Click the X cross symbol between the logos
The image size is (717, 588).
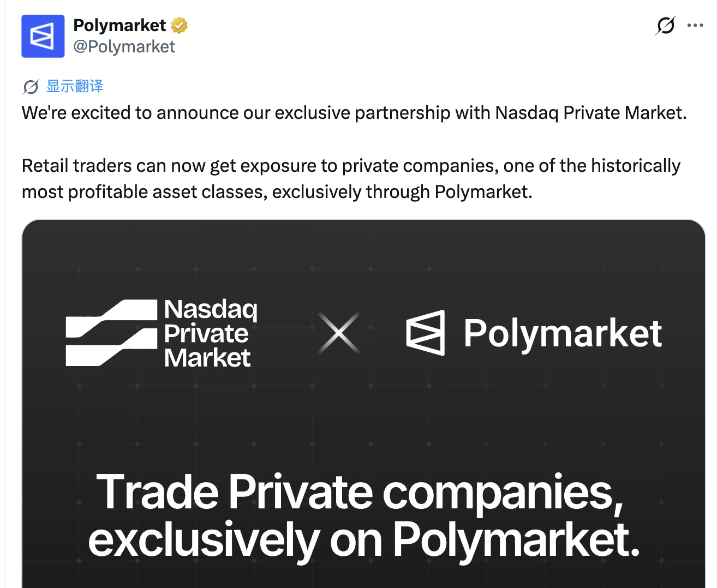click(339, 333)
